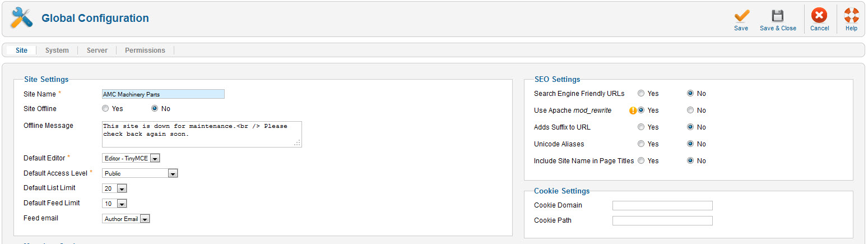Expand the Default Access Level dropdown

click(x=140, y=173)
